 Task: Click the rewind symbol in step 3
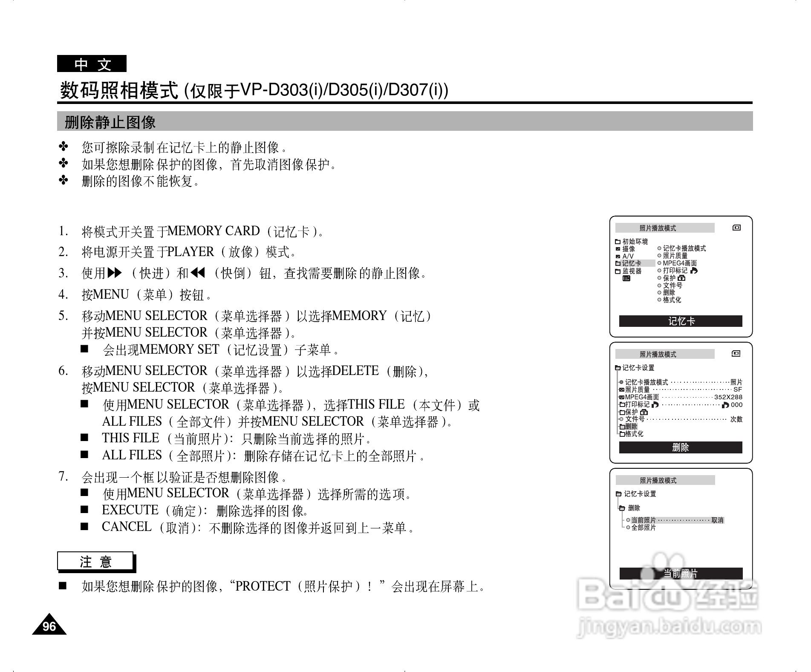[x=198, y=273]
